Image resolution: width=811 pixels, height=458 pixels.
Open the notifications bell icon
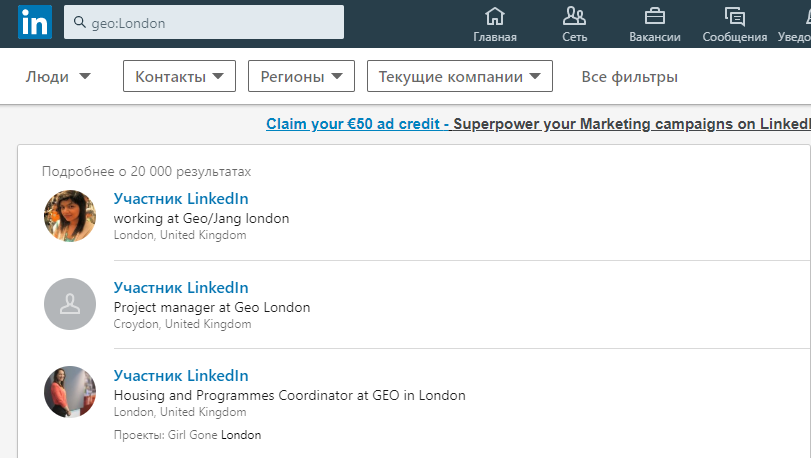pyautogui.click(x=803, y=16)
